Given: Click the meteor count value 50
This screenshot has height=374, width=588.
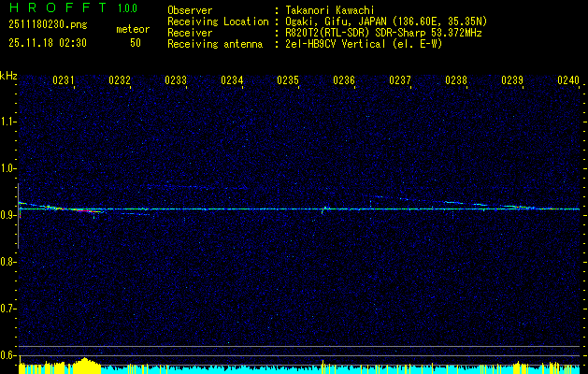Looking at the screenshot, I should pyautogui.click(x=136, y=43).
